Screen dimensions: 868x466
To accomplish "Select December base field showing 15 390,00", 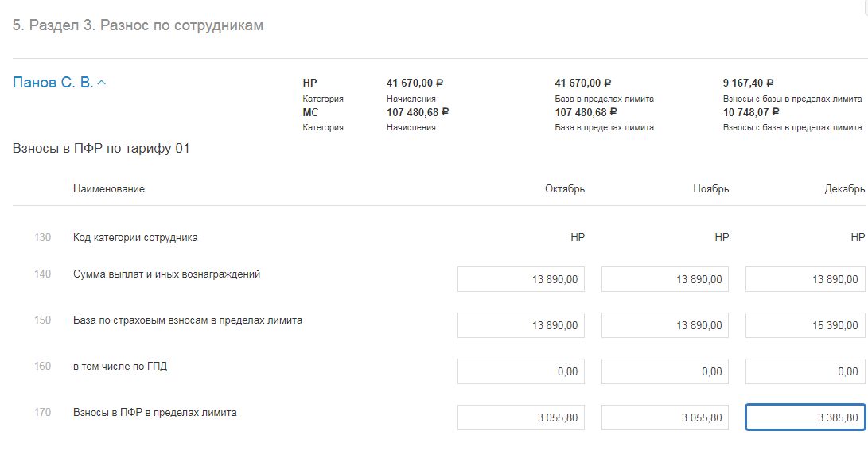I will (x=804, y=325).
